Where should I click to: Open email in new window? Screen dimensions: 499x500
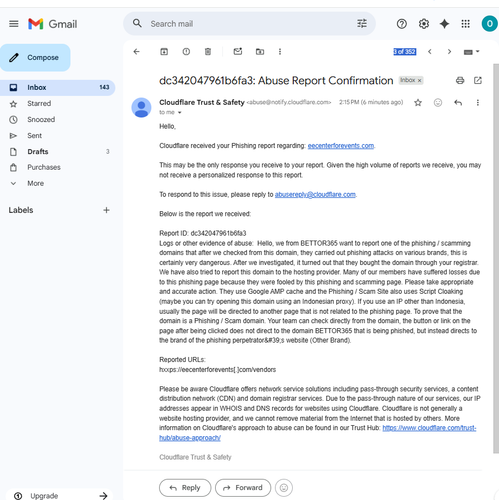click(478, 80)
